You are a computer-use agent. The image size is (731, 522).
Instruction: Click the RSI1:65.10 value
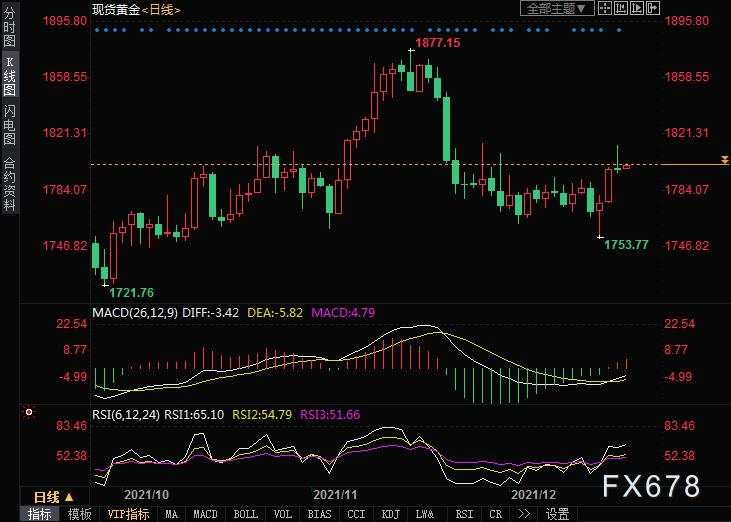coord(194,414)
